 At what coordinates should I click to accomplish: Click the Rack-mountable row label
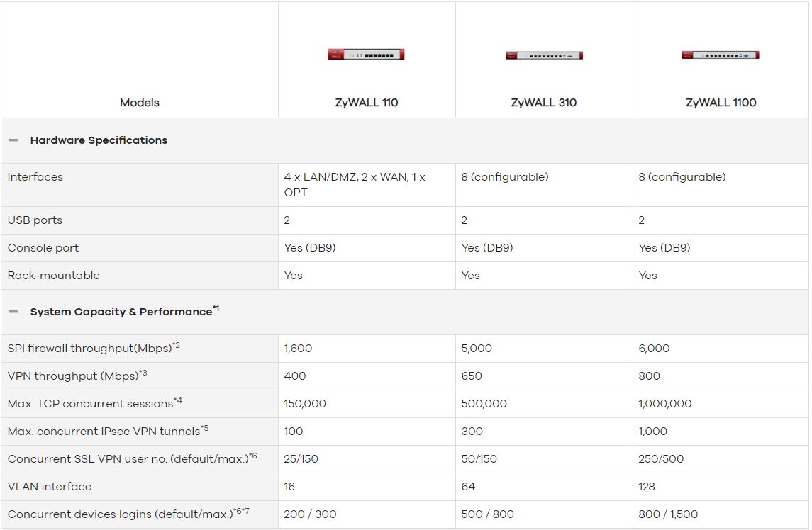[53, 276]
